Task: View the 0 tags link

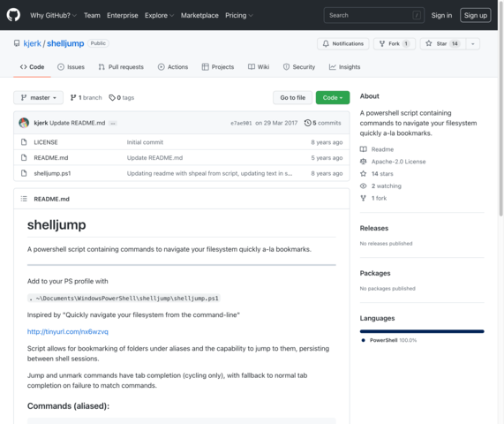Action: [122, 97]
